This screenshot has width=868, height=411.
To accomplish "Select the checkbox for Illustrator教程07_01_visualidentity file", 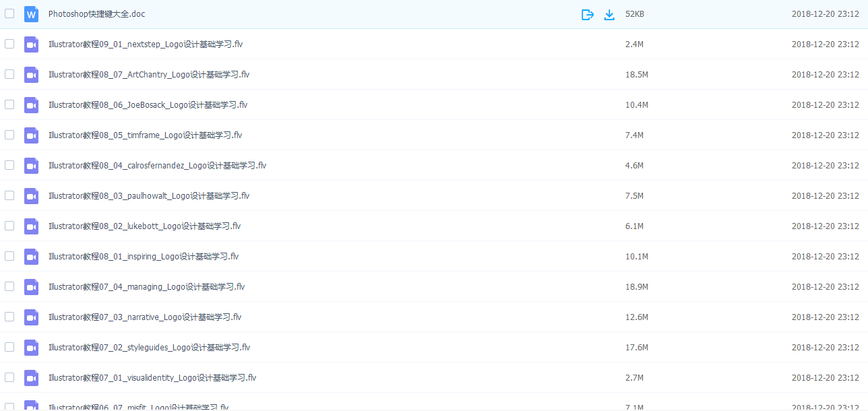I will click(x=9, y=377).
